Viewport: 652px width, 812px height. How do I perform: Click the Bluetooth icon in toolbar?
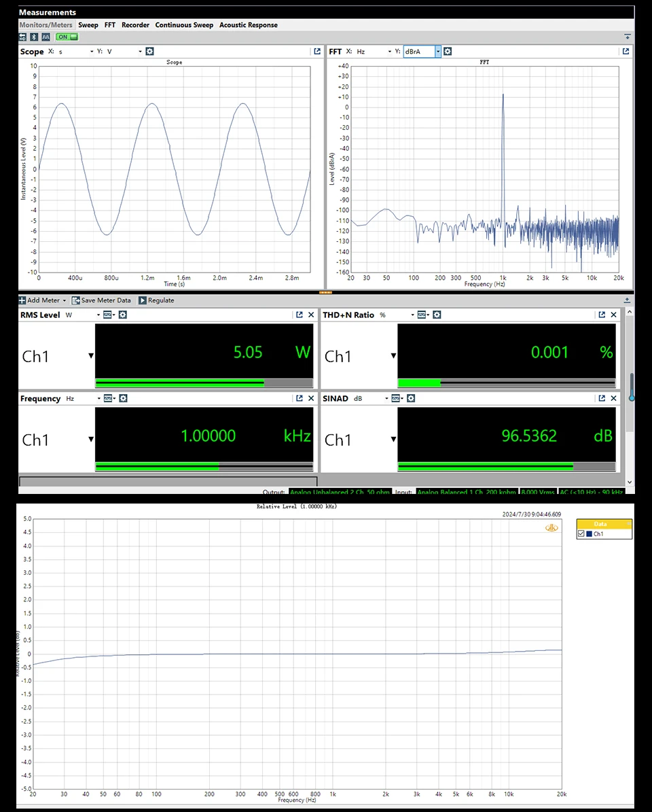pyautogui.click(x=34, y=37)
